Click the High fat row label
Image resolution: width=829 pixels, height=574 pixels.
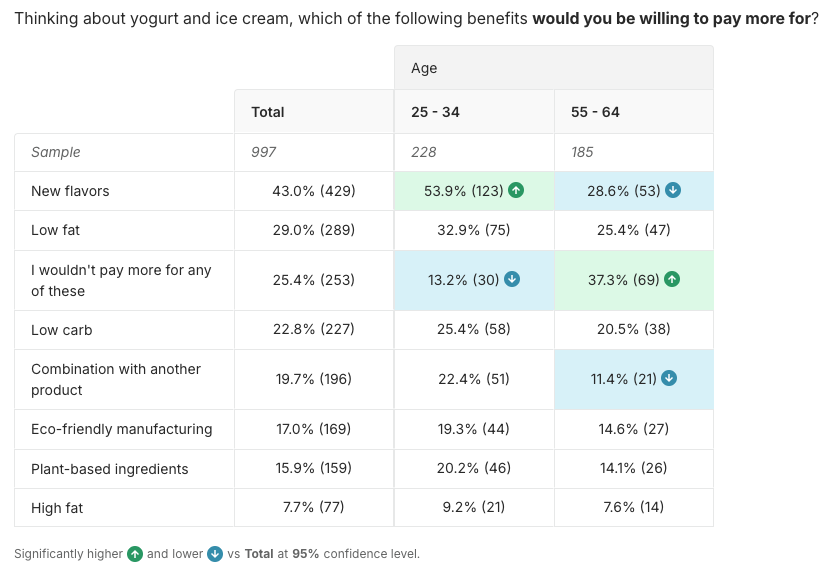[57, 508]
